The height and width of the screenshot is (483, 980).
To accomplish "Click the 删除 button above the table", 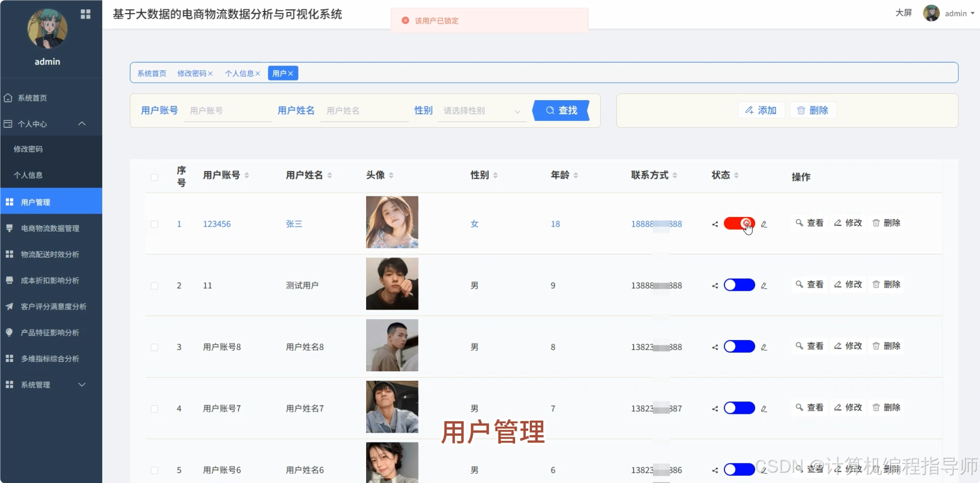I will click(813, 110).
